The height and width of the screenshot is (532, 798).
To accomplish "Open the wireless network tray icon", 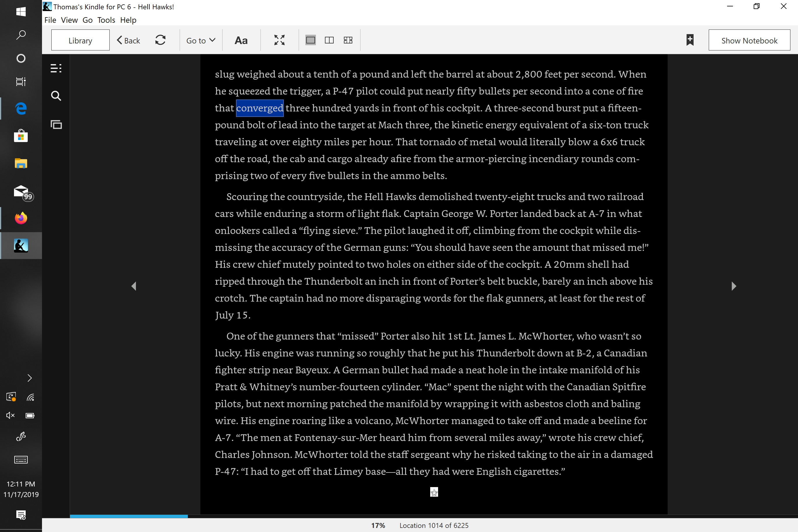I will tap(31, 397).
